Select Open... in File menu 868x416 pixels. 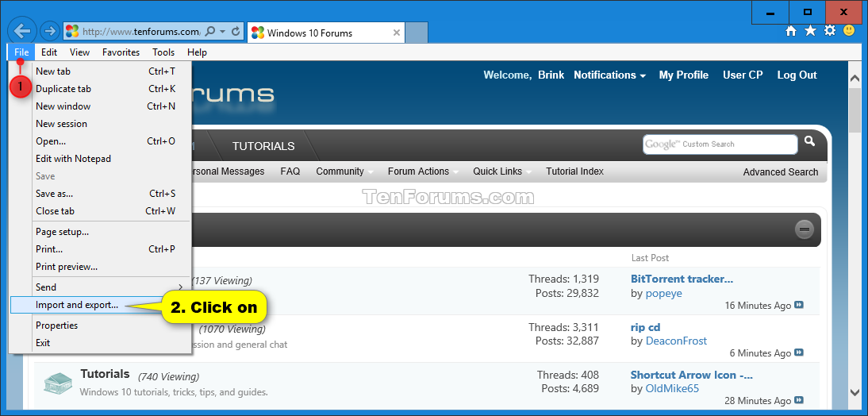click(x=100, y=141)
